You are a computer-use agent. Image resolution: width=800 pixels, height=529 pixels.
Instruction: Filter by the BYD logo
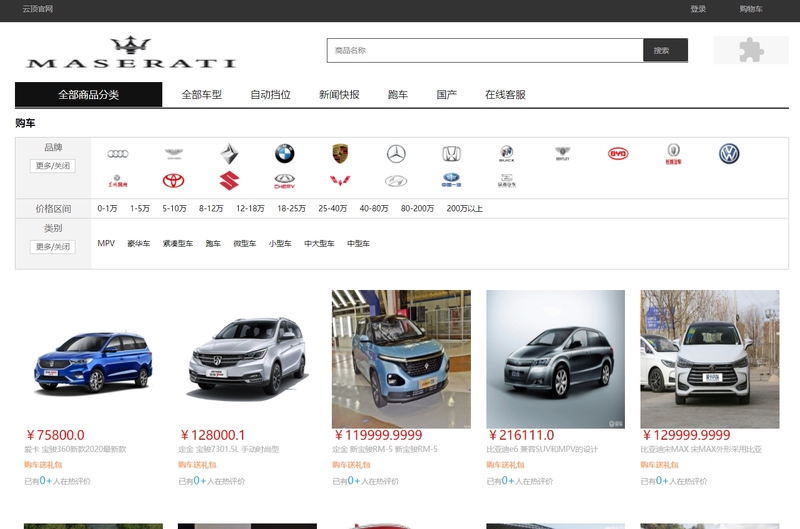618,154
